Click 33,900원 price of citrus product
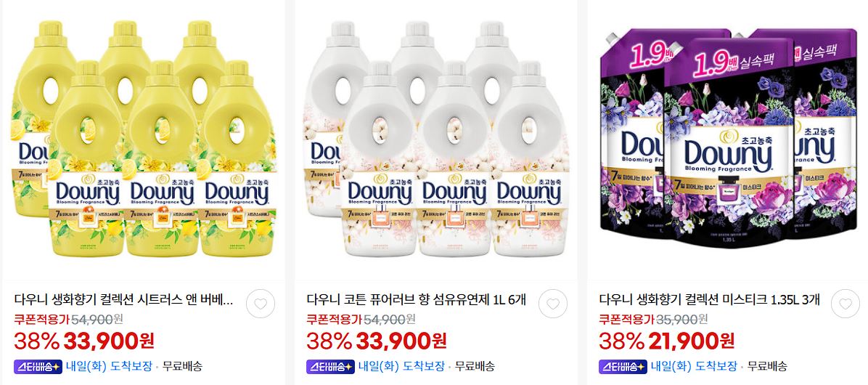Viewport: 868px width, 385px height. click(109, 341)
